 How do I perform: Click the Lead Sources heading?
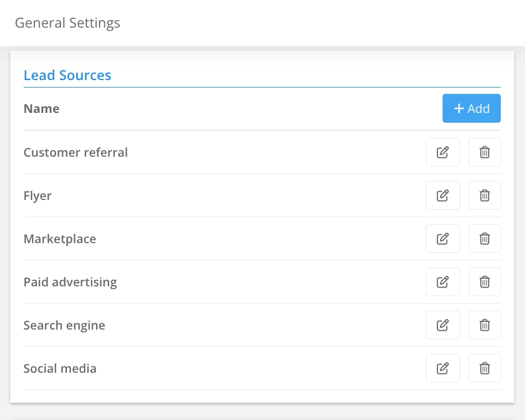[67, 75]
